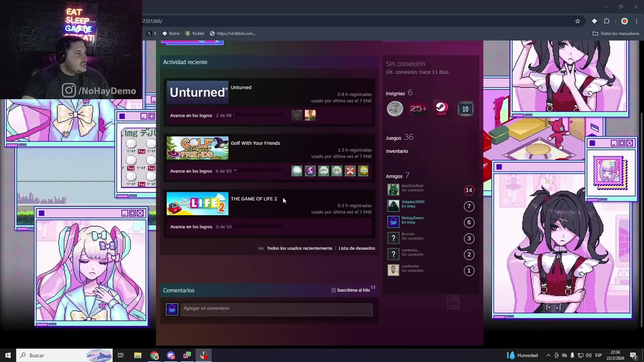
Task: Click the Golf With Your Friends title
Action: tap(256, 143)
